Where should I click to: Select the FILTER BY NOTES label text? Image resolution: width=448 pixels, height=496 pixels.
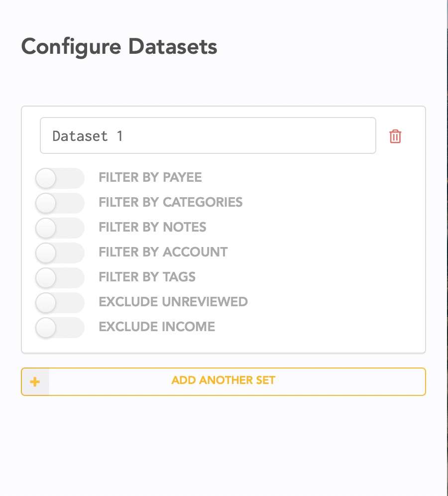click(152, 227)
